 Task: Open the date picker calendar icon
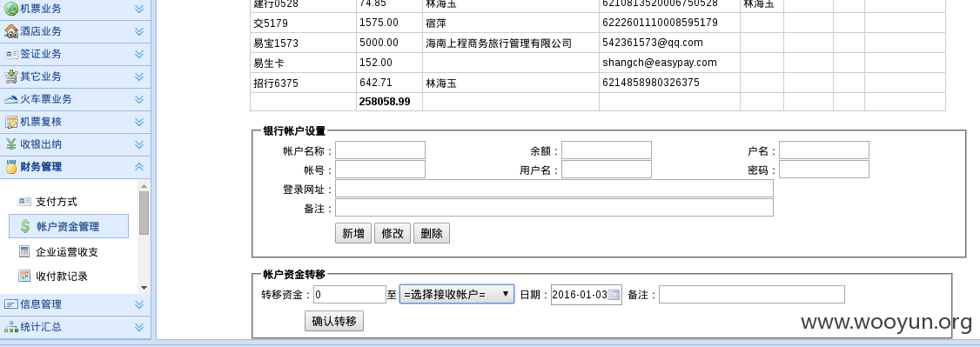click(x=614, y=295)
